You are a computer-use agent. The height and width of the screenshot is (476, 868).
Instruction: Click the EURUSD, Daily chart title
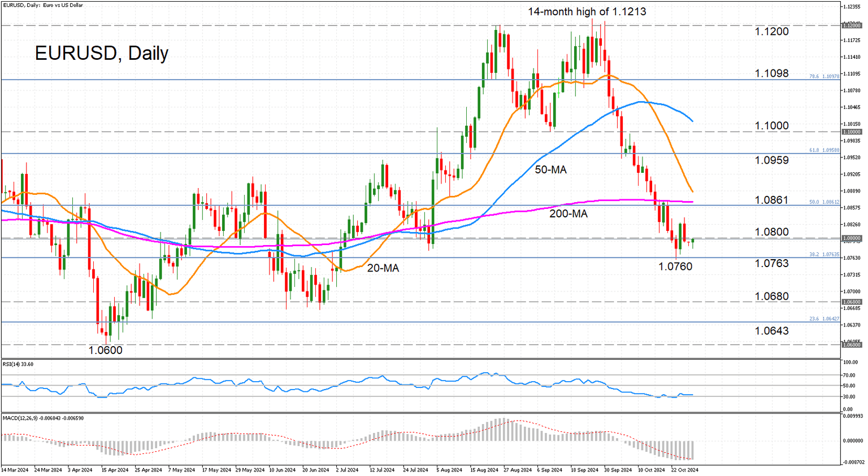(102, 53)
